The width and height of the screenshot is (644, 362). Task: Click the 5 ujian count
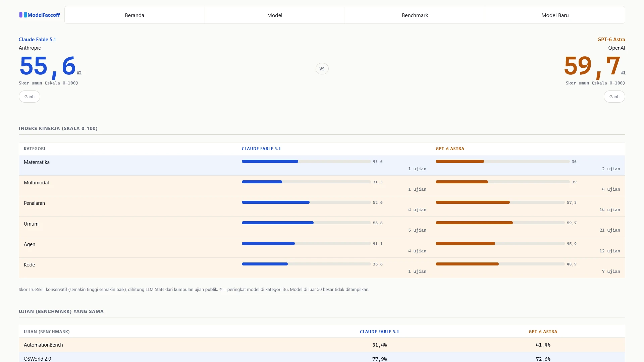tap(417, 230)
